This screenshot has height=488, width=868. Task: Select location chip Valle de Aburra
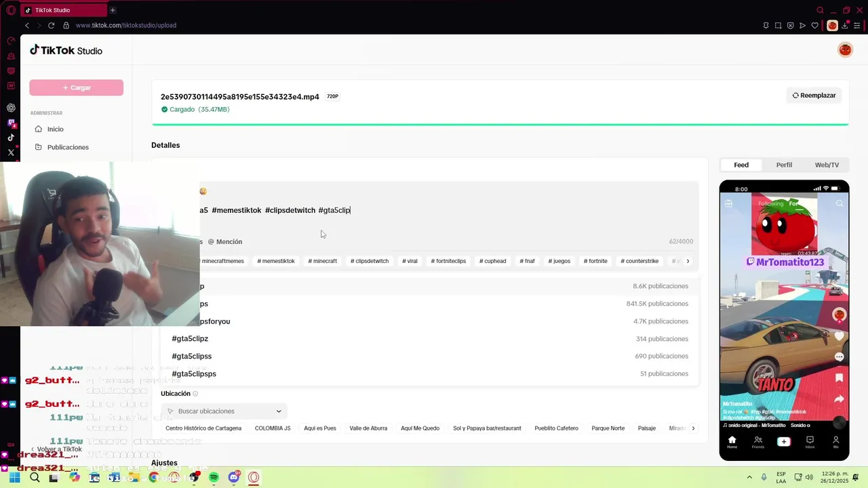tap(368, 428)
